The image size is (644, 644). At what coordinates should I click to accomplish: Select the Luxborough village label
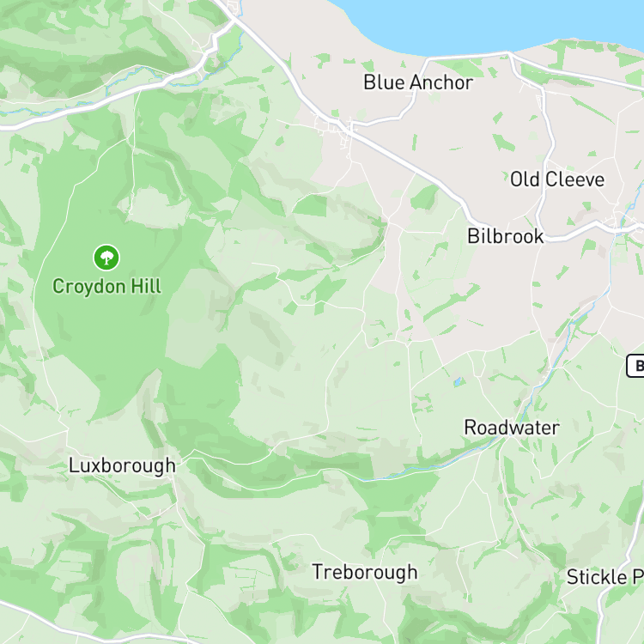coord(123,465)
